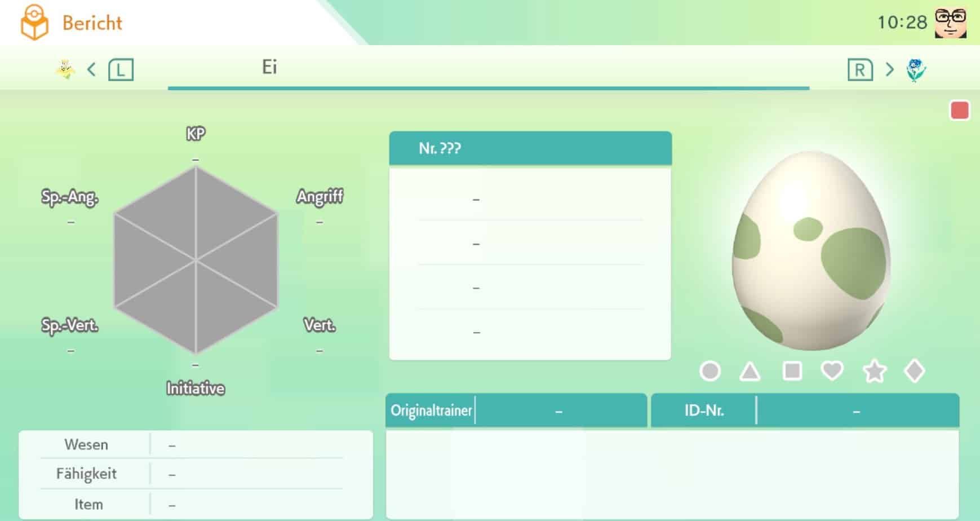Click the 'Sp.-Vert.' stat label
The width and height of the screenshot is (980, 521).
(70, 325)
